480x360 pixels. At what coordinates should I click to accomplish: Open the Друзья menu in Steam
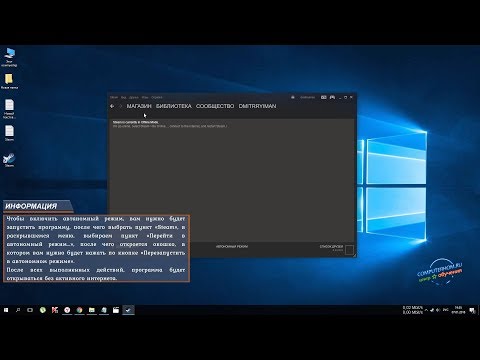[134, 97]
